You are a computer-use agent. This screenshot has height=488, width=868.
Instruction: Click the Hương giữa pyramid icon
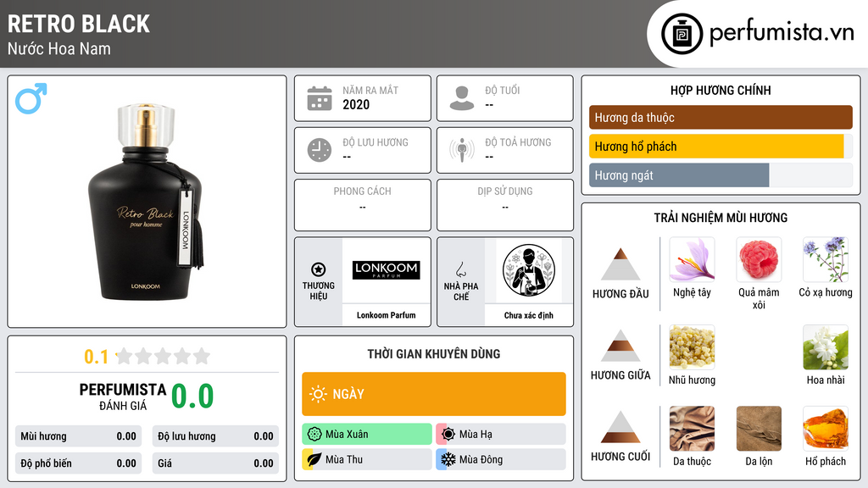pyautogui.click(x=620, y=346)
